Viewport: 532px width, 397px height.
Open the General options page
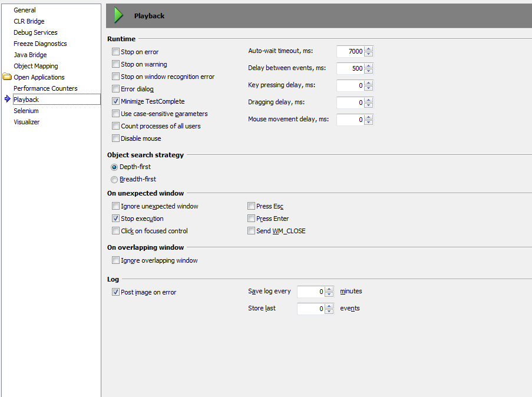click(x=25, y=10)
